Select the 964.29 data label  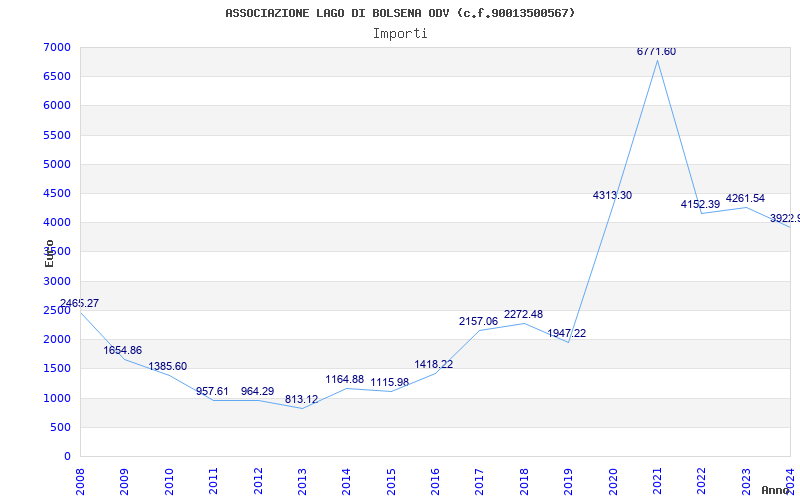257,391
